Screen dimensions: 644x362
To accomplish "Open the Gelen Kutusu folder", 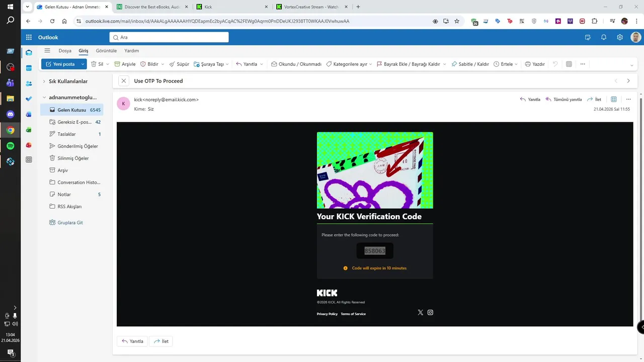I will 72,110.
